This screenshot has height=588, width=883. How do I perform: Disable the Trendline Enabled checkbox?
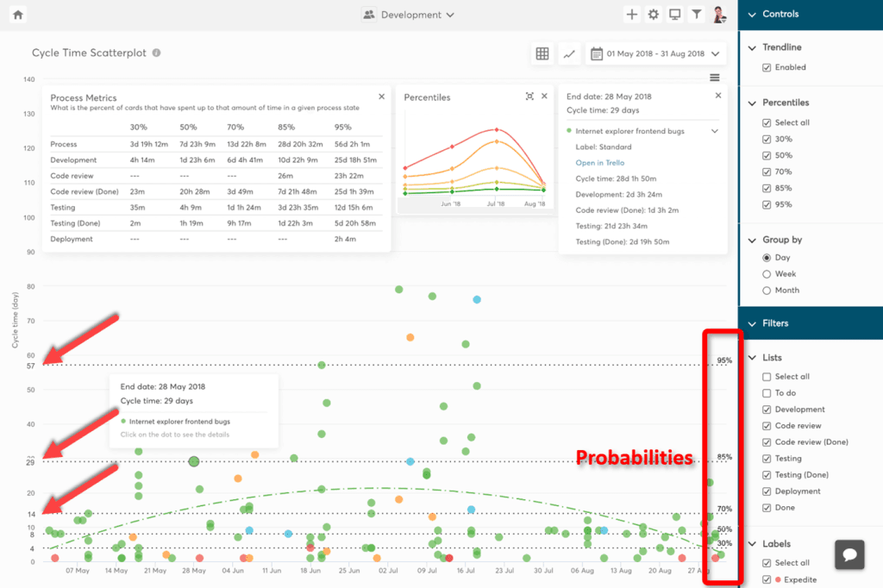(767, 67)
